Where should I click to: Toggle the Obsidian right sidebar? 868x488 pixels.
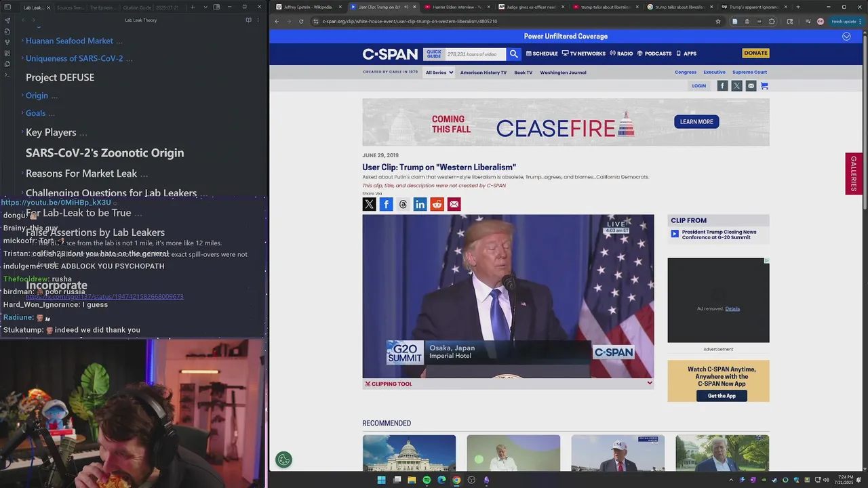[x=216, y=7]
